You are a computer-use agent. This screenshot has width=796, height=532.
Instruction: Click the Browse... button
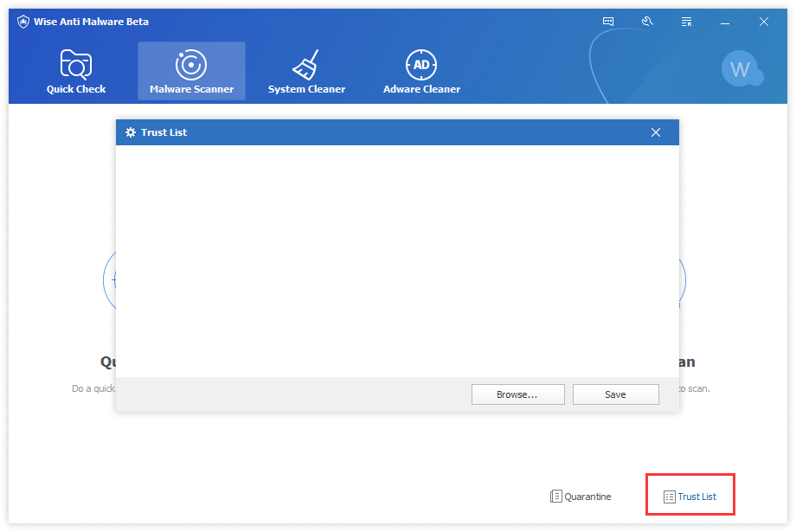(x=517, y=394)
